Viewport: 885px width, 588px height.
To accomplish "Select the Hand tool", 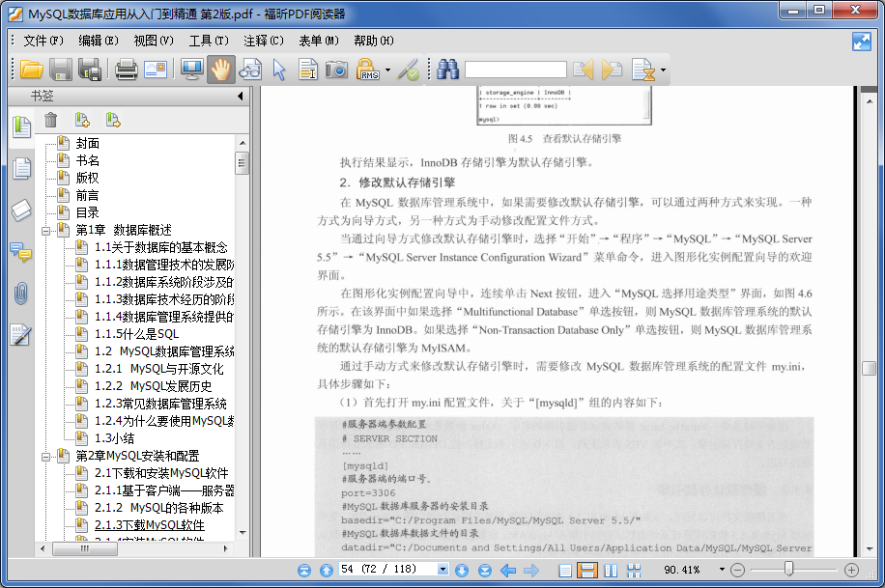I will coord(220,70).
